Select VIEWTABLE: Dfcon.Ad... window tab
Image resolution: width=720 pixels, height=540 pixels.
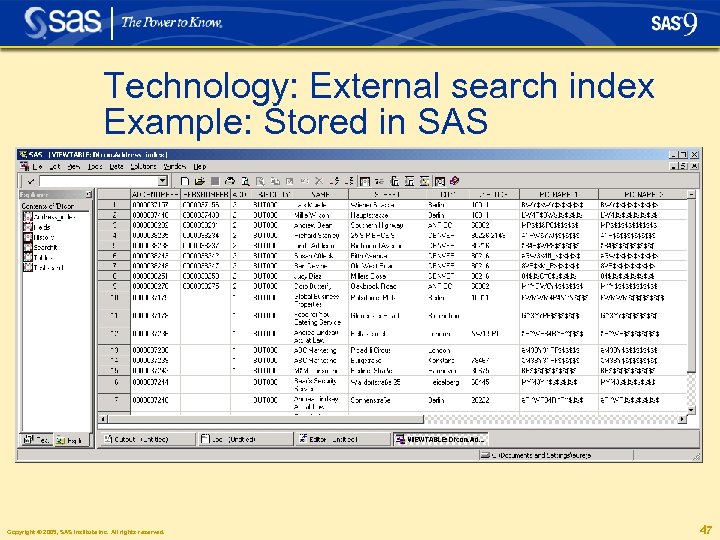[x=440, y=439]
